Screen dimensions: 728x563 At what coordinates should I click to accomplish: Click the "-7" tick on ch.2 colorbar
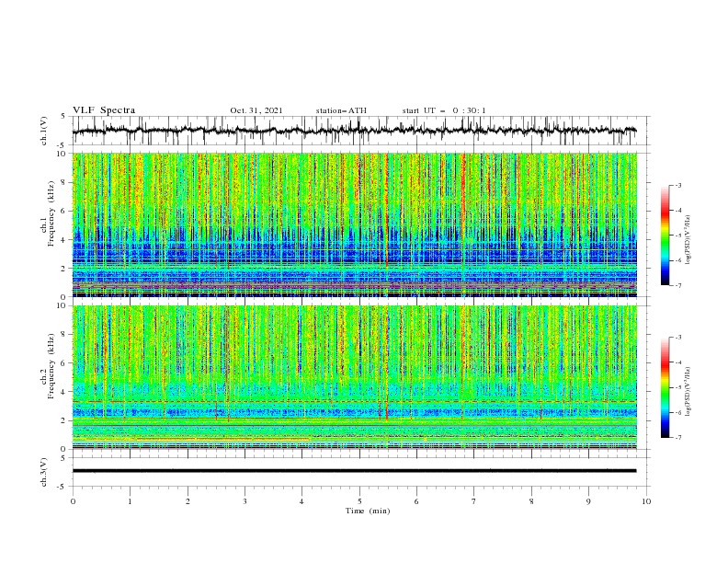tap(678, 438)
